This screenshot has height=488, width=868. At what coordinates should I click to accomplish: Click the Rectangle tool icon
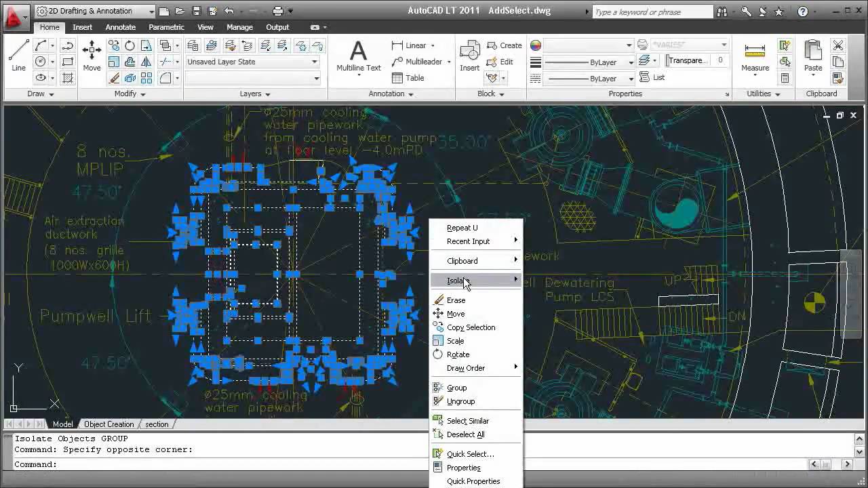coord(68,62)
